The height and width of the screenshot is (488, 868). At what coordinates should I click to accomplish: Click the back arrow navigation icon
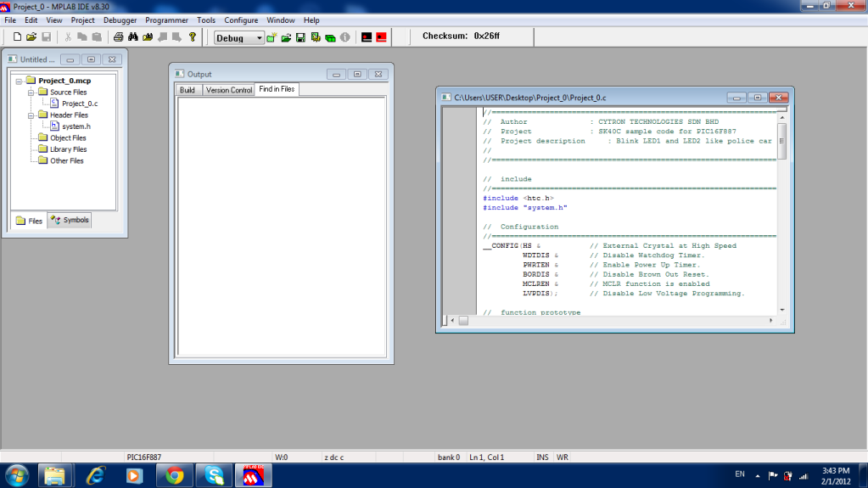point(162,37)
